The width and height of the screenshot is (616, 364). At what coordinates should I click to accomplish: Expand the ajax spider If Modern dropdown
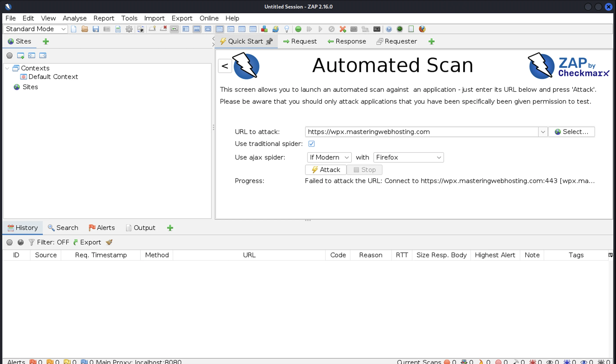329,157
